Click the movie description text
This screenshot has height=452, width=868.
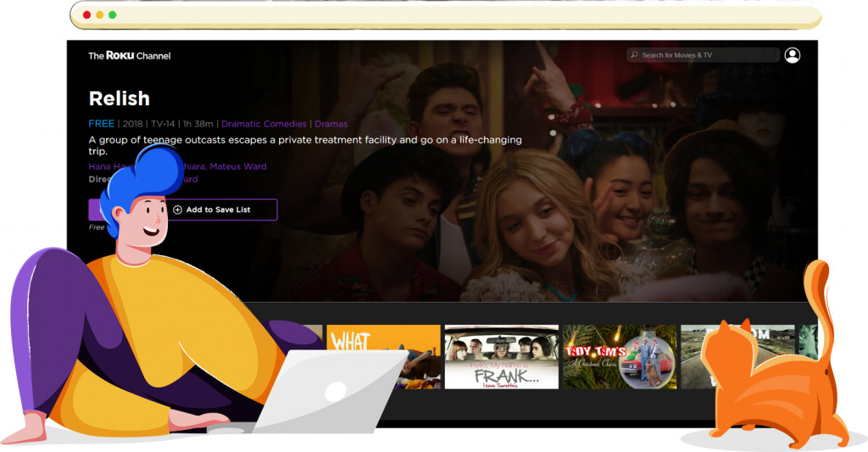[x=305, y=145]
